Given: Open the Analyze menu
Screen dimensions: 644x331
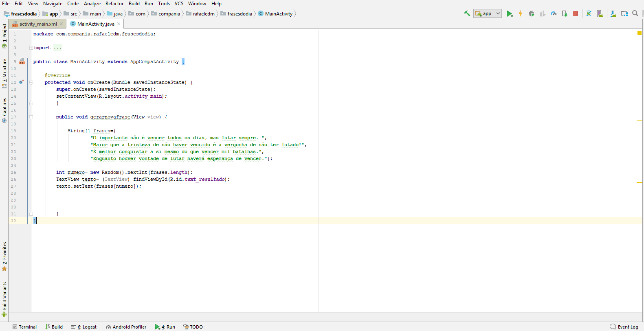Looking at the screenshot, I should click(x=92, y=4).
